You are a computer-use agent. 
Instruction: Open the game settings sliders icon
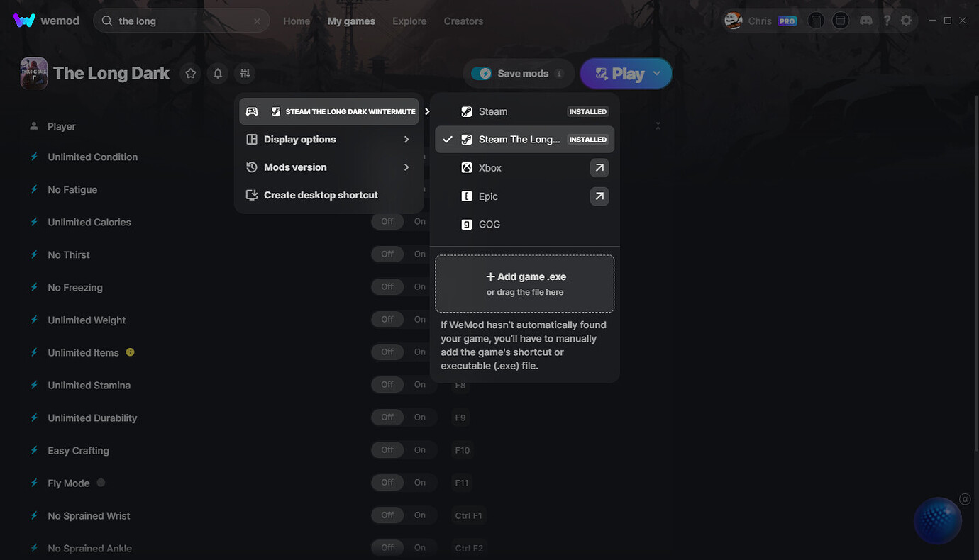tap(245, 73)
